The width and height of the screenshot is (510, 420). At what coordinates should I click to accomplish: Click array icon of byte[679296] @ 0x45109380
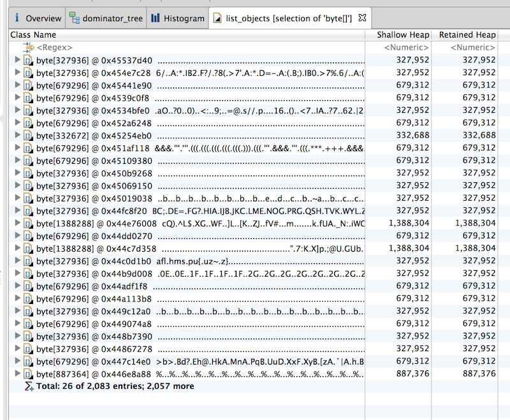(x=28, y=161)
